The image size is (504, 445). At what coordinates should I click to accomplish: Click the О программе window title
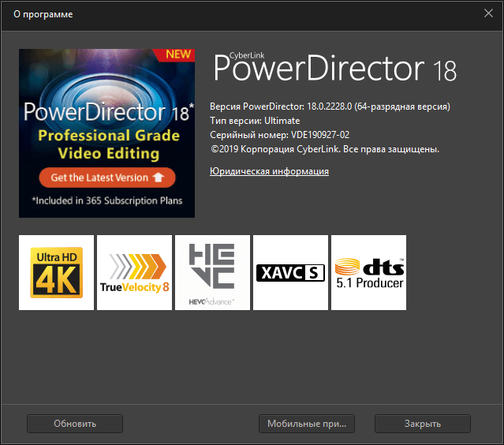tap(43, 14)
